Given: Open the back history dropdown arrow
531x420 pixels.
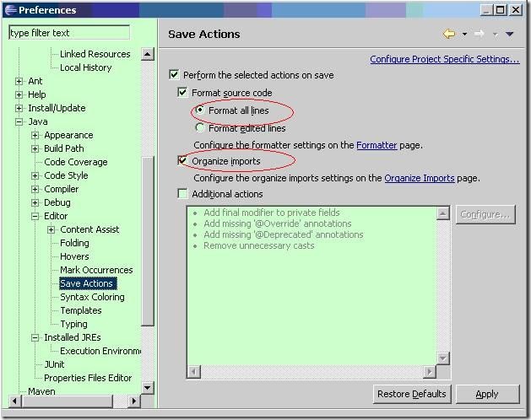Looking at the screenshot, I should tap(464, 34).
